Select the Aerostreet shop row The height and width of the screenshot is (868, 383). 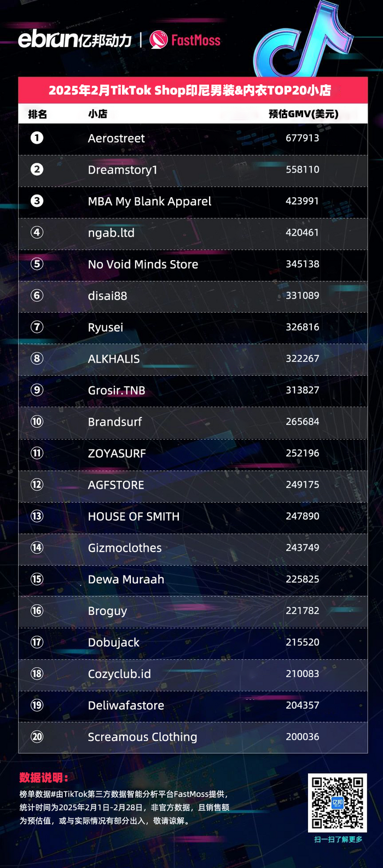[x=193, y=139]
